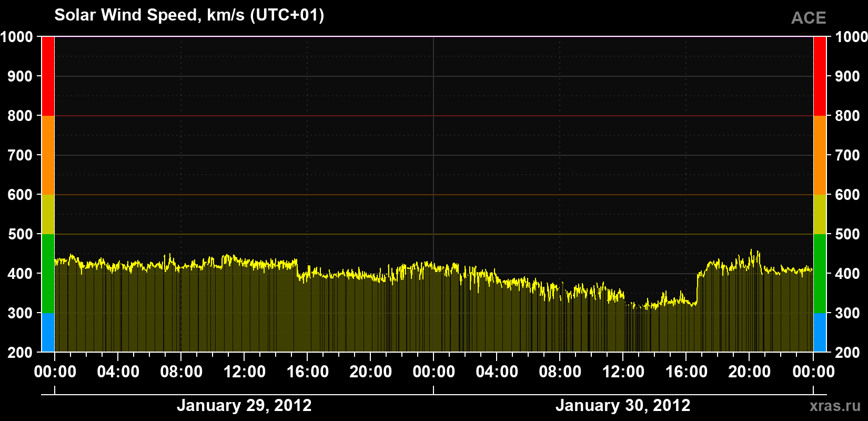Click the right-axis 400 label

(847, 274)
